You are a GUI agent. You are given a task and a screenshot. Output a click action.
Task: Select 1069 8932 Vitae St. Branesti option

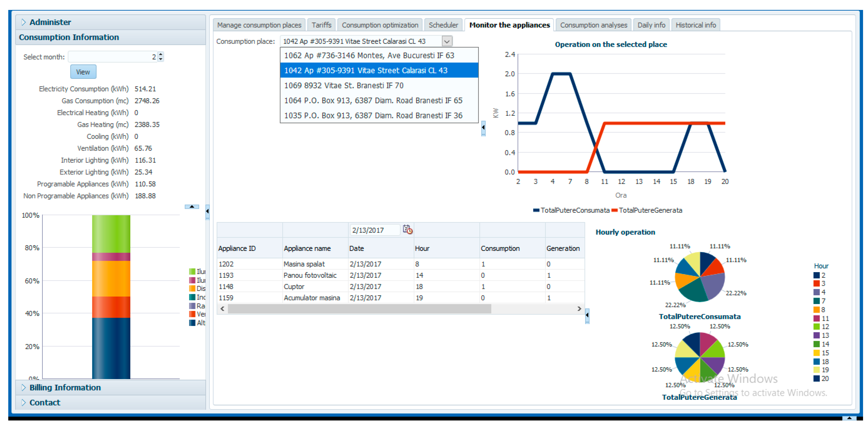[x=344, y=85]
